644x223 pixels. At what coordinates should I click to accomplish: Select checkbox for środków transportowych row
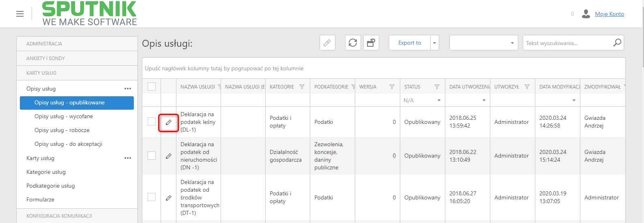point(152,197)
